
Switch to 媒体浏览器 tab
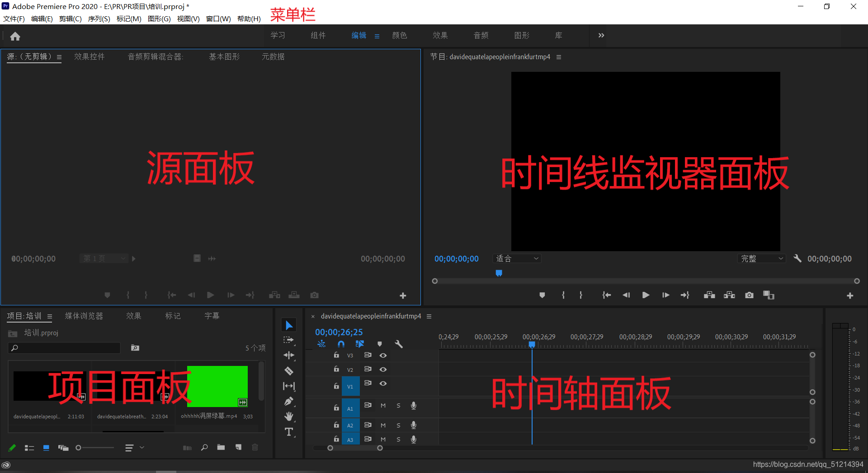(x=84, y=316)
